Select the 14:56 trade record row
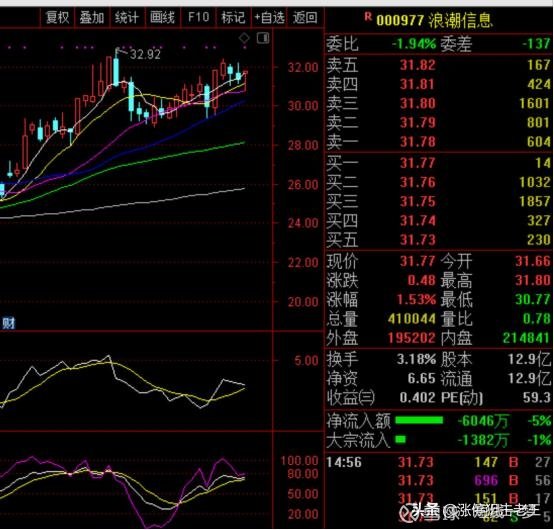Screen dimensions: 554x530 tap(438, 463)
